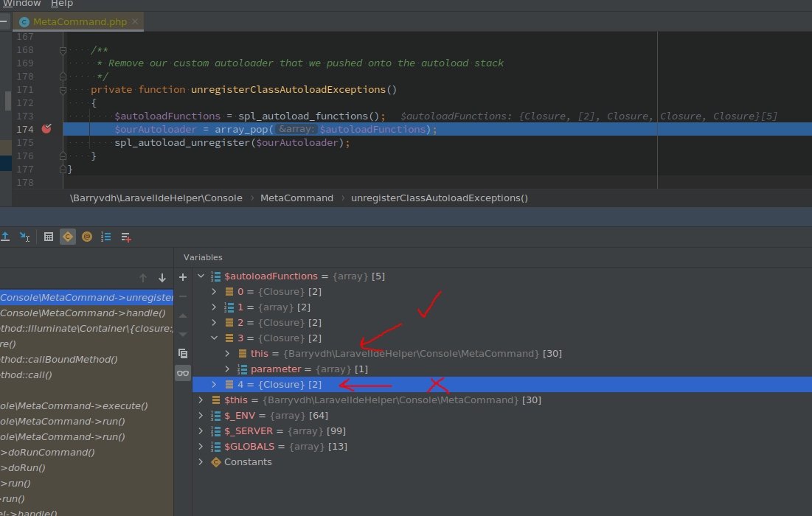Select the MetaCommand->execute() stack frame
Viewport: 812px width, 516px height.
tap(86, 406)
